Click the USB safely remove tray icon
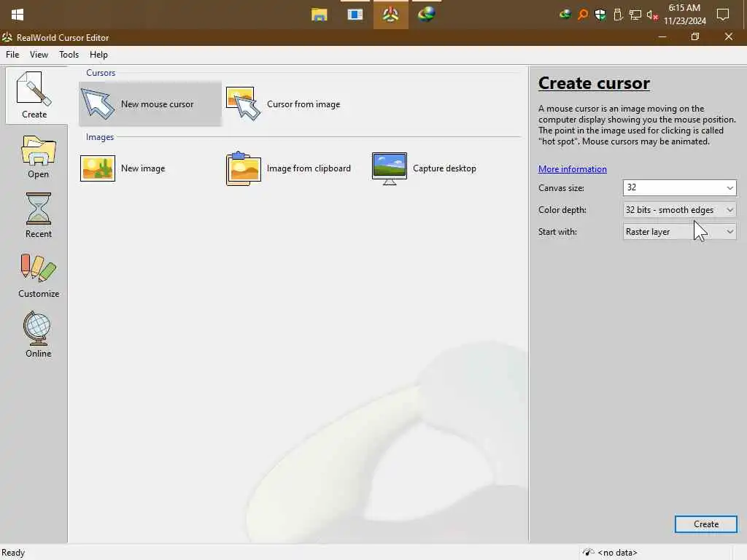The height and width of the screenshot is (560, 747). pos(618,15)
